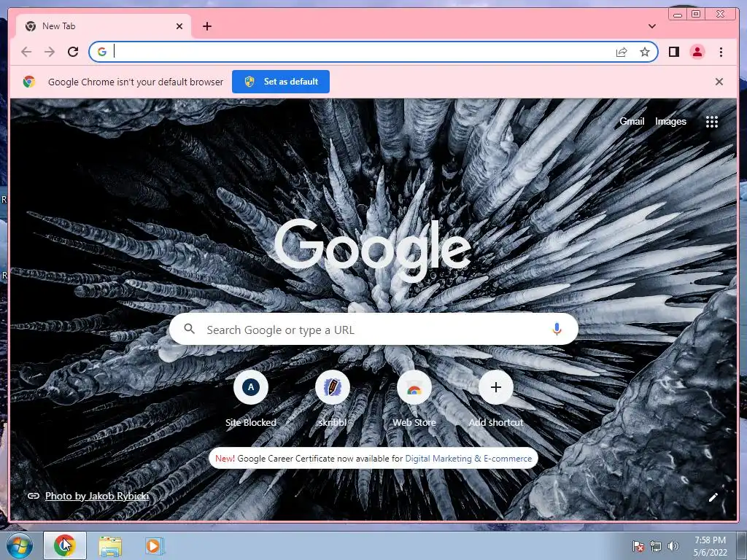
Task: Open the Site Blocked shortcut
Action: [251, 399]
